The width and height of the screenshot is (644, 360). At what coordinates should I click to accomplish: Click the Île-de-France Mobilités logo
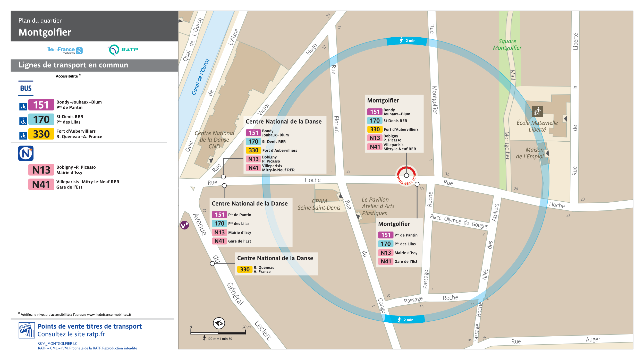(x=65, y=50)
